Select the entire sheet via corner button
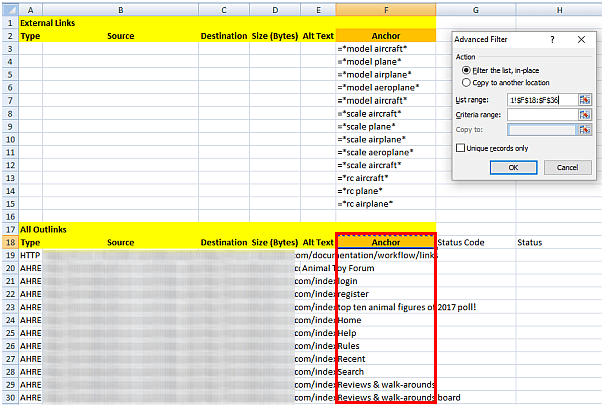This screenshot has width=604, height=407. pos(10,10)
